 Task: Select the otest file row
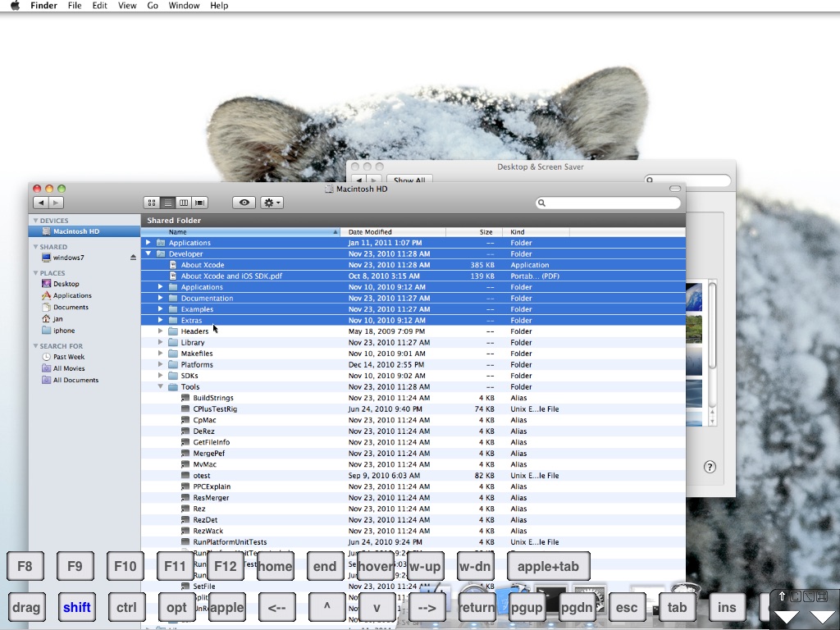tap(413, 476)
